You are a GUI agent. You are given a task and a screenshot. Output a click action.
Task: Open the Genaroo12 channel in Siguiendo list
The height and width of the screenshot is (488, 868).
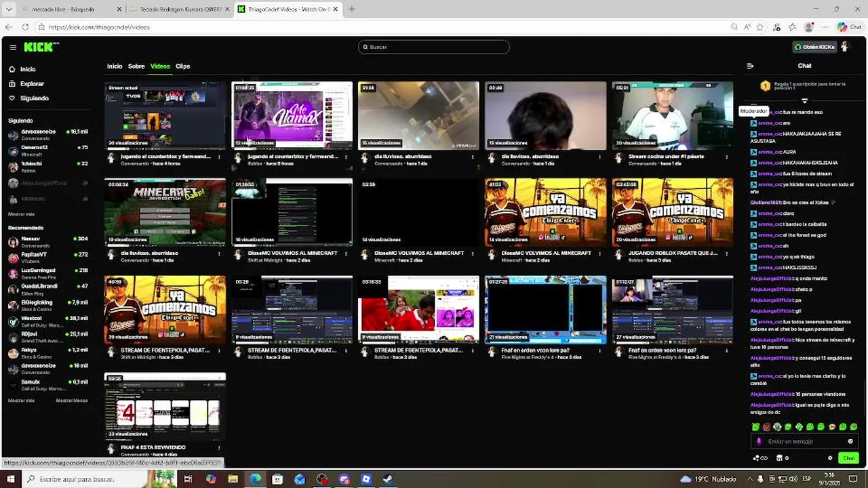[47, 150]
